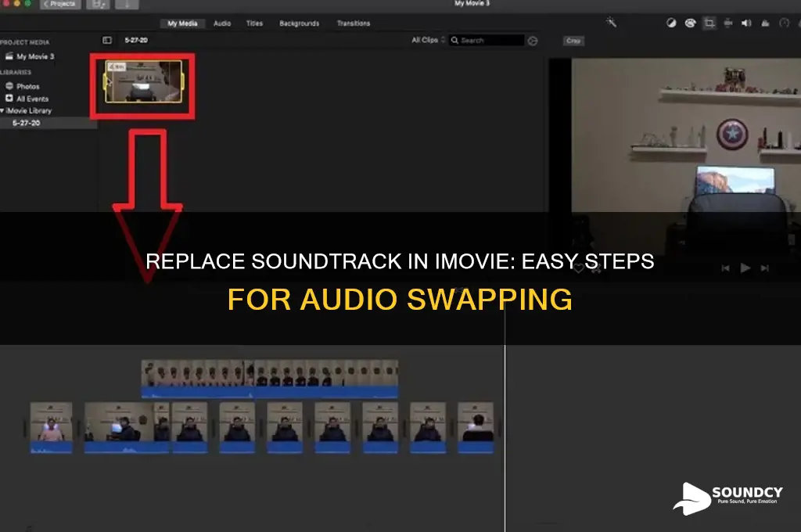Select the clip thumbnail in the media browser
The height and width of the screenshot is (532, 801).
(144, 81)
